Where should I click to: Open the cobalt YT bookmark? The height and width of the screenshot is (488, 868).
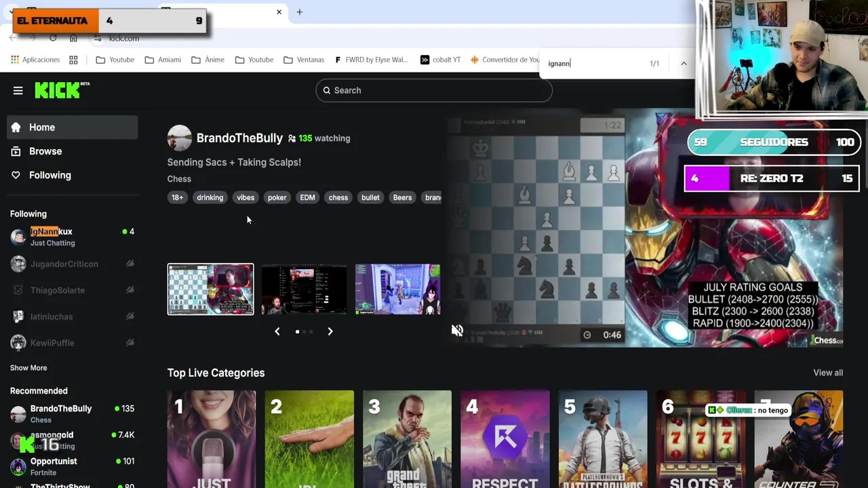click(440, 60)
